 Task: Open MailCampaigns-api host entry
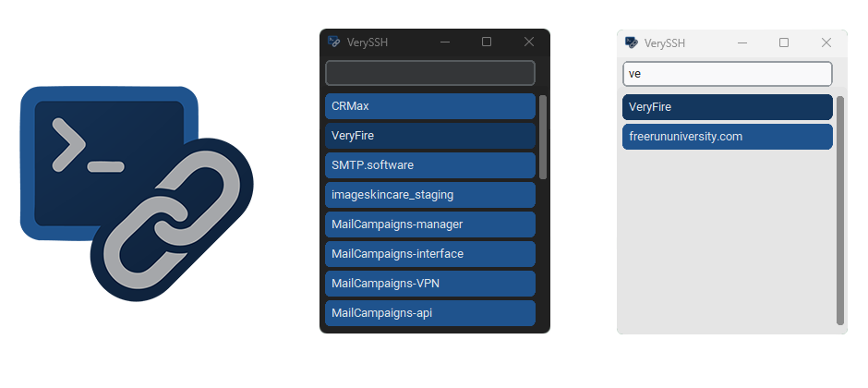430,313
